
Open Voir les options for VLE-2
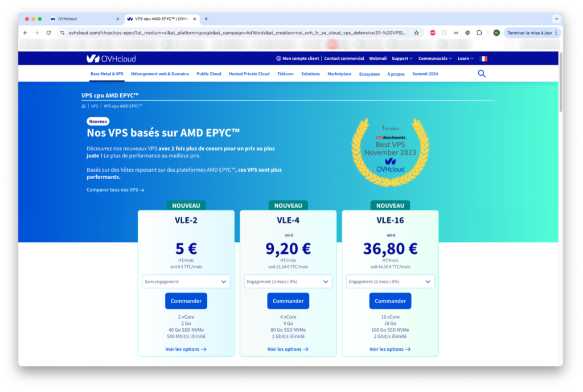tap(186, 349)
